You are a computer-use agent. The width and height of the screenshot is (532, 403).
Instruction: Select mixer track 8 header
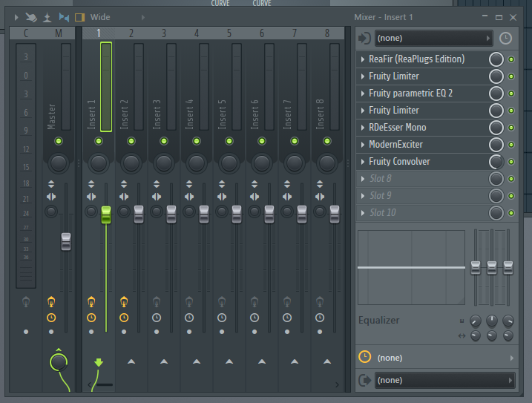click(x=327, y=33)
